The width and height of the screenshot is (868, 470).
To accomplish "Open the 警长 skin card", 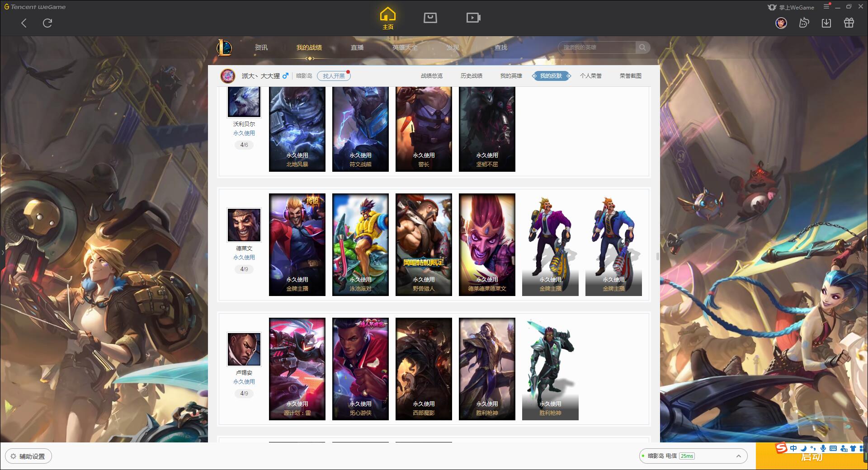I will (424, 129).
